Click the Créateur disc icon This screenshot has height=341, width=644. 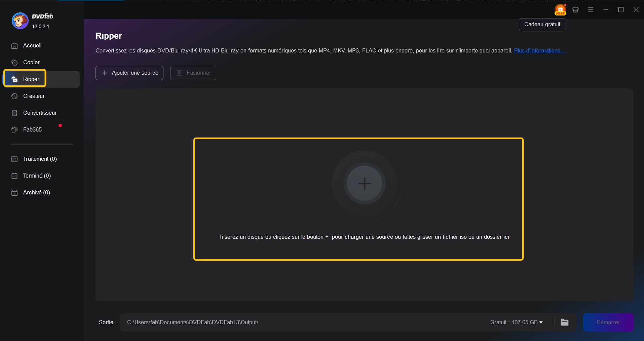(14, 96)
